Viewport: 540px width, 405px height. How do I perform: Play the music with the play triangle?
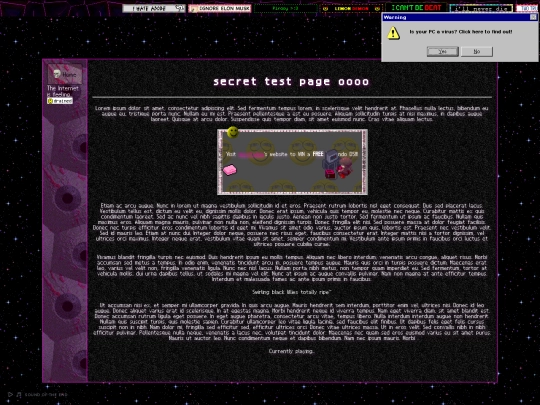pyautogui.click(x=10, y=395)
